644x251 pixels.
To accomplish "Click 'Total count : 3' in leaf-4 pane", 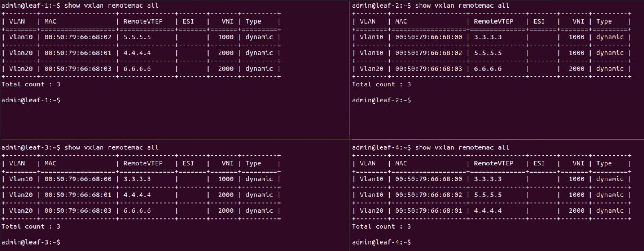I will (381, 226).
